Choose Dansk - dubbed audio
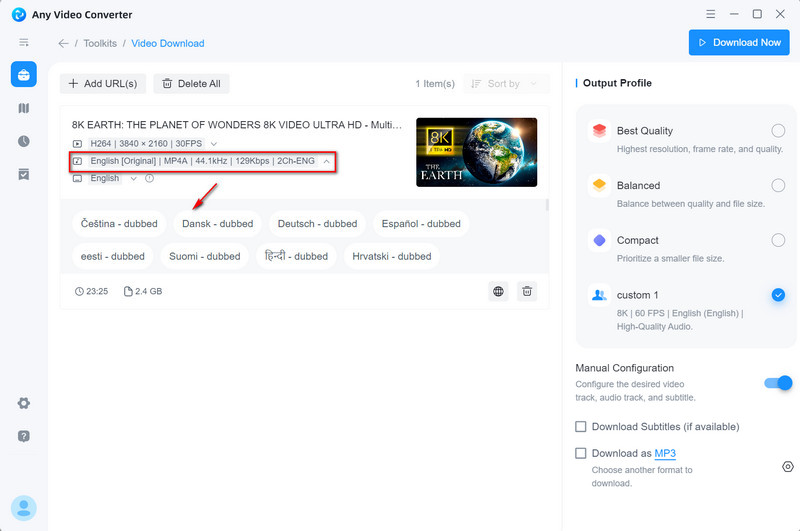The image size is (800, 531). pos(217,223)
